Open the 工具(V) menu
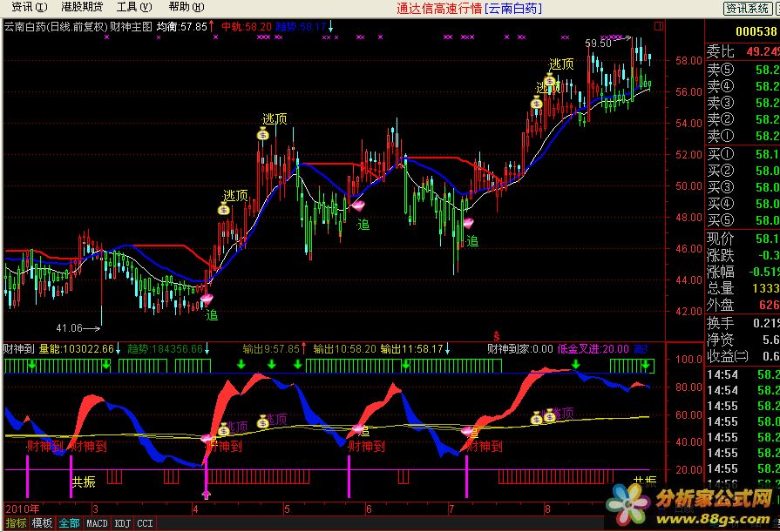The height and width of the screenshot is (532, 780). (134, 7)
